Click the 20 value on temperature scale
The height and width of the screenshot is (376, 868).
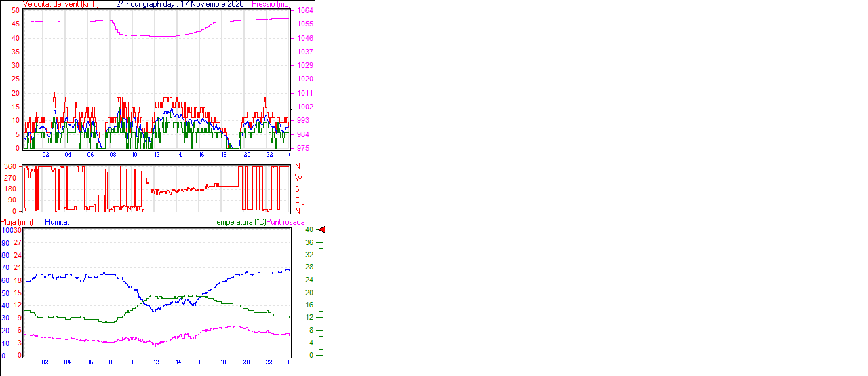click(309, 293)
